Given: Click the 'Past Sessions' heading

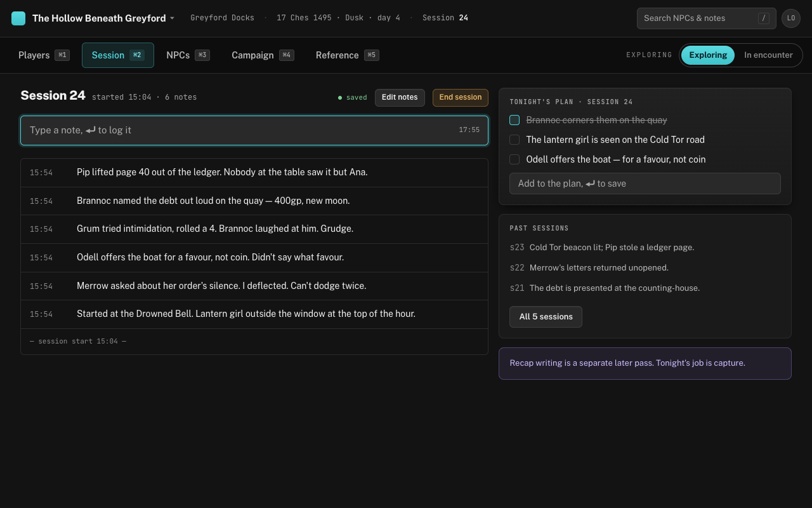Looking at the screenshot, I should [x=539, y=229].
